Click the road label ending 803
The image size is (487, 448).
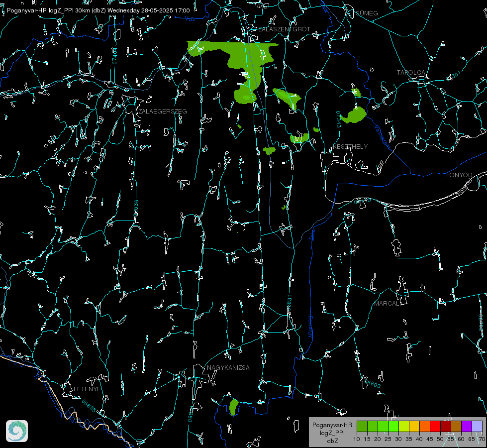click(x=372, y=383)
